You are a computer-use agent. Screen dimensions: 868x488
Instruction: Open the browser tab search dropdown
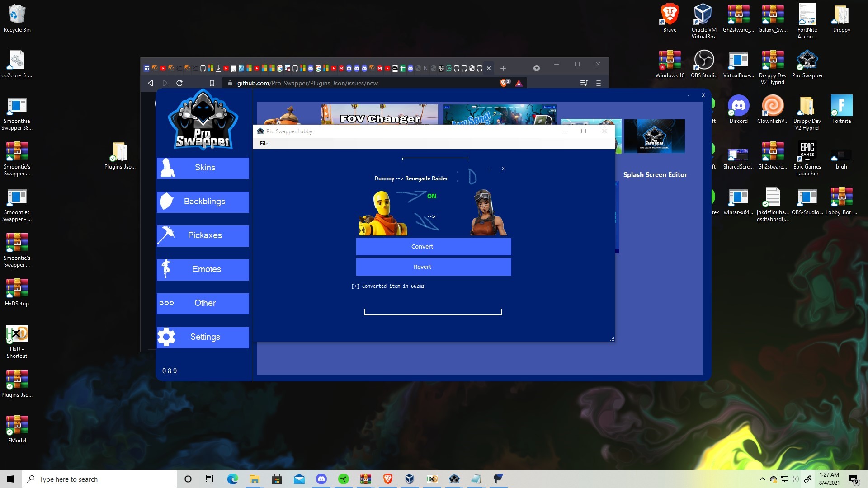tap(537, 68)
